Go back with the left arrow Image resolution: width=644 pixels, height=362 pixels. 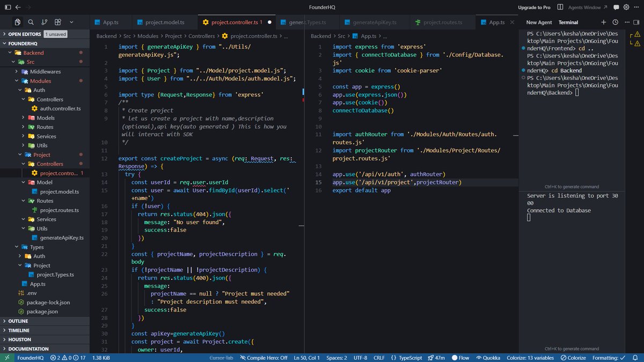pos(17,8)
